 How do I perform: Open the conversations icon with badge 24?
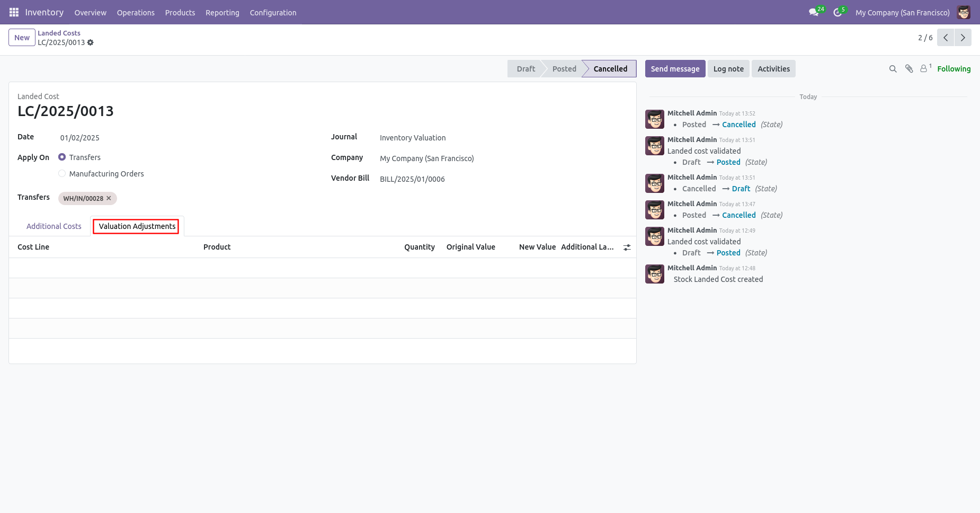point(814,12)
